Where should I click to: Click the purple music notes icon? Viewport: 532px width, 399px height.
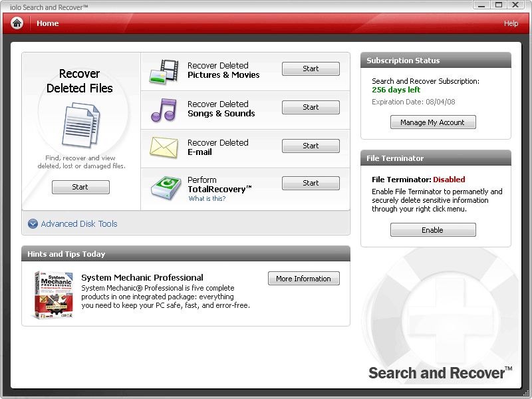[163, 110]
